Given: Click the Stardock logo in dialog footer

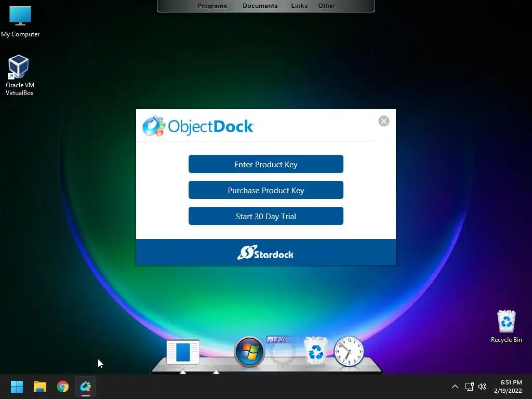Looking at the screenshot, I should 265,252.
